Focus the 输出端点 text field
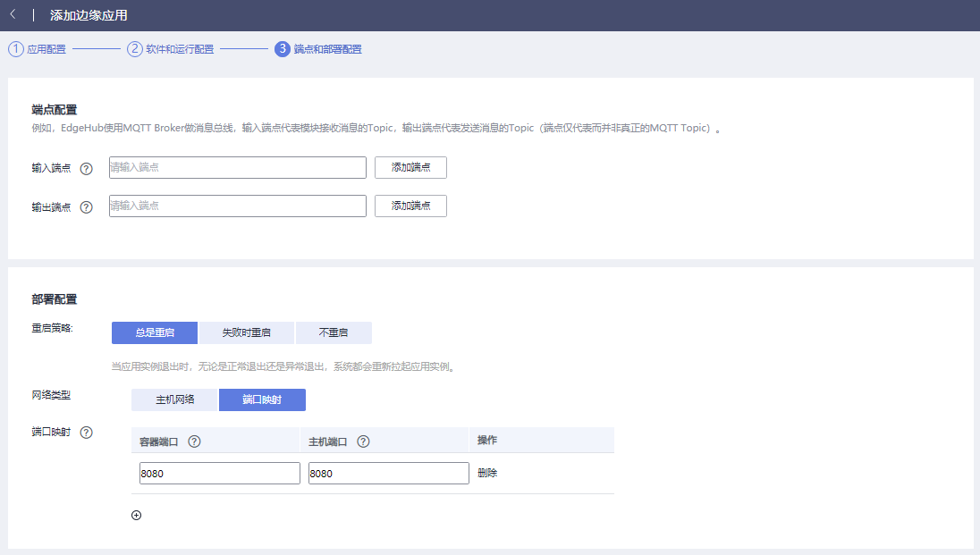The width and height of the screenshot is (980, 555). tap(238, 206)
